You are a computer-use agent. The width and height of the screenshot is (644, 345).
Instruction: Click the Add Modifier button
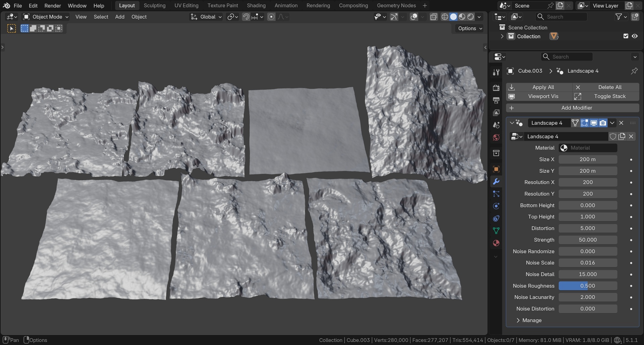573,108
